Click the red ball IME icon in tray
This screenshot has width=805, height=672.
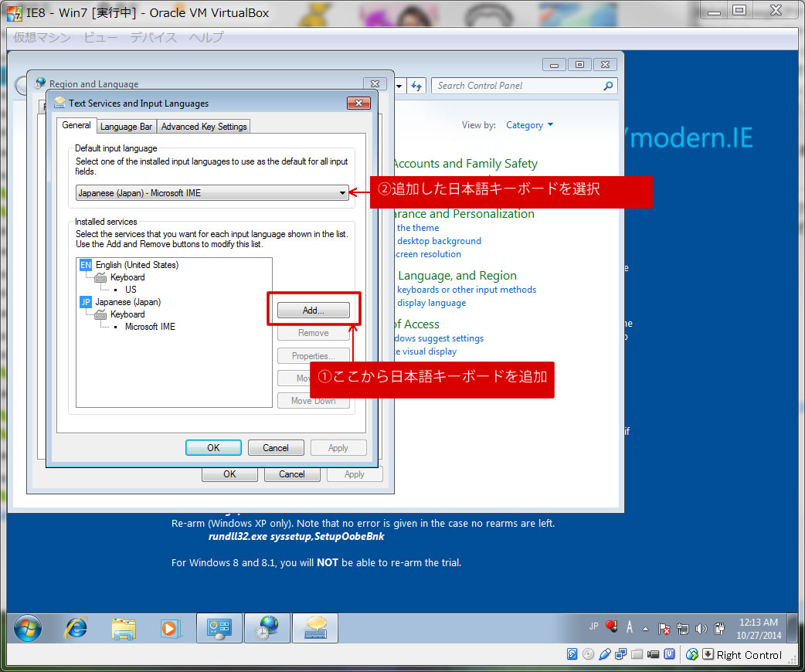click(x=611, y=626)
